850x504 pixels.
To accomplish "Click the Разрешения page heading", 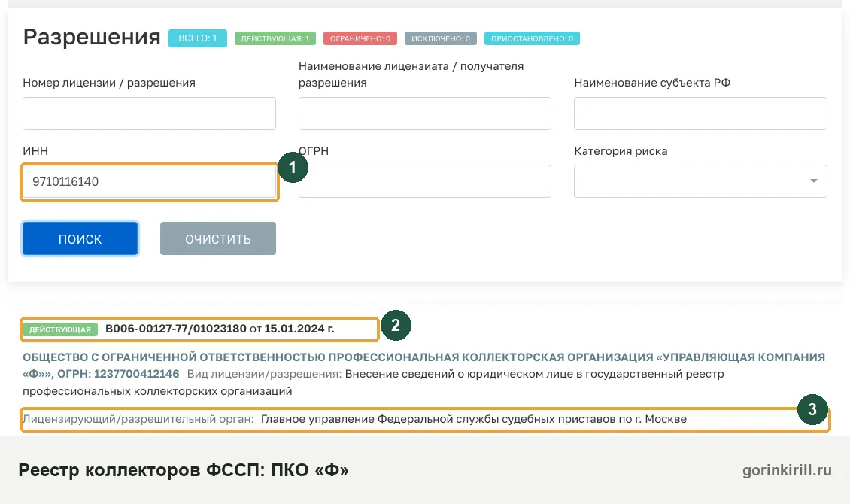I will pos(92,38).
